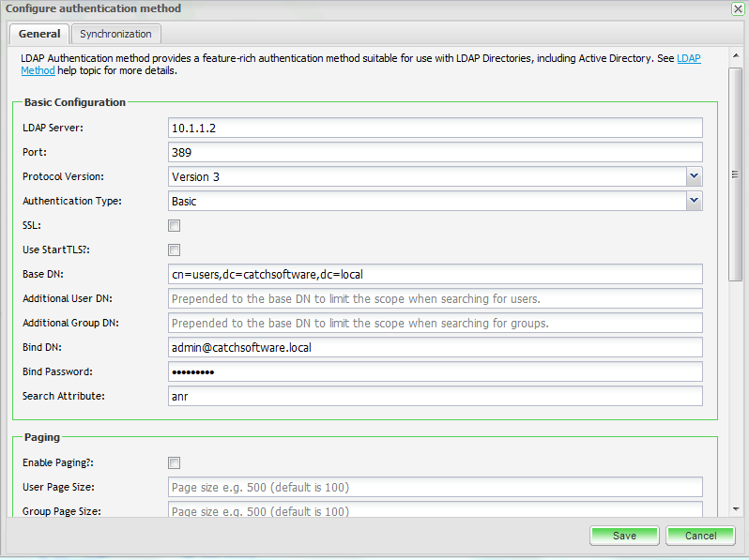Screen dimensions: 749x560
Task: Open the LDAP Method help link
Action: point(688,58)
